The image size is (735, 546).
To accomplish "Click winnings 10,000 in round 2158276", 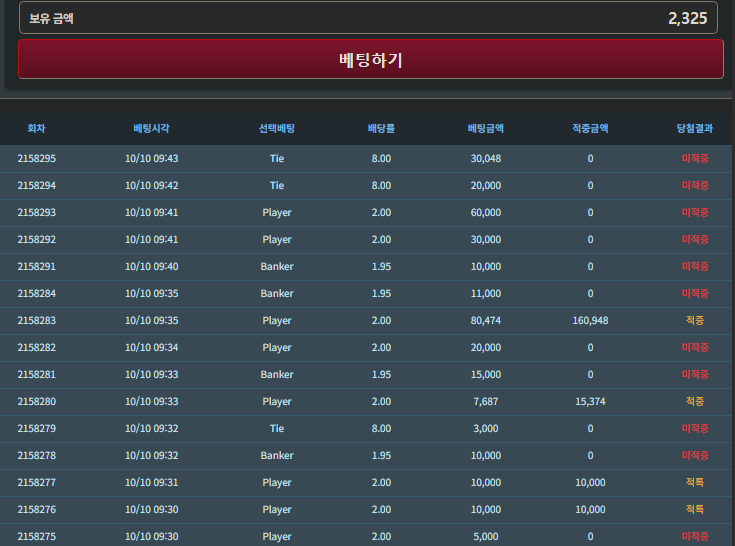I will click(x=590, y=509).
